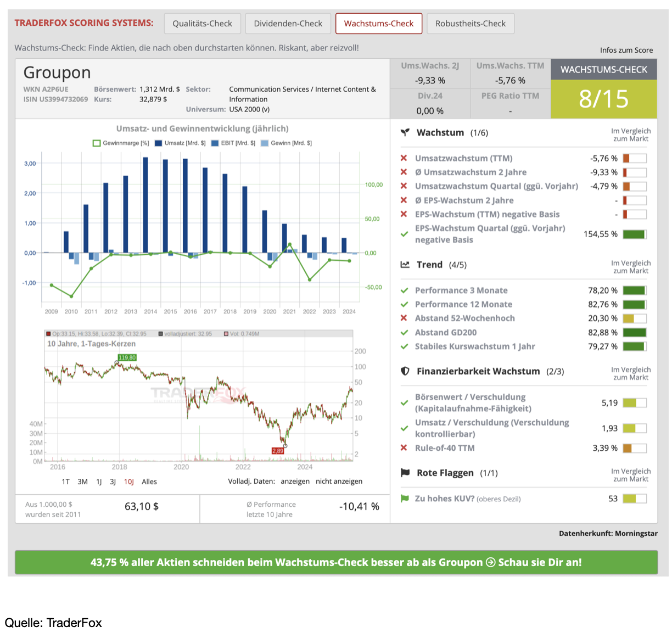Click the ISIN US3994732069 text
The image size is (672, 638).
(55, 99)
